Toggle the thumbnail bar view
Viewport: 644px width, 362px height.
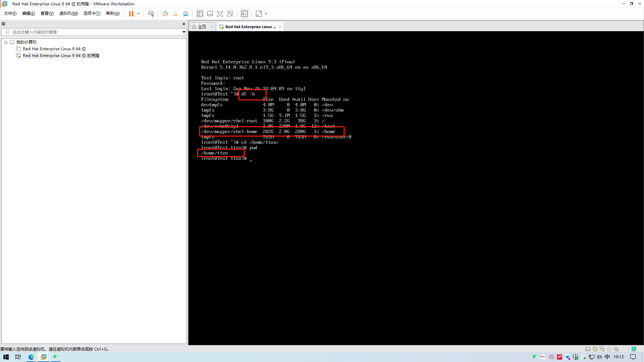pos(210,14)
